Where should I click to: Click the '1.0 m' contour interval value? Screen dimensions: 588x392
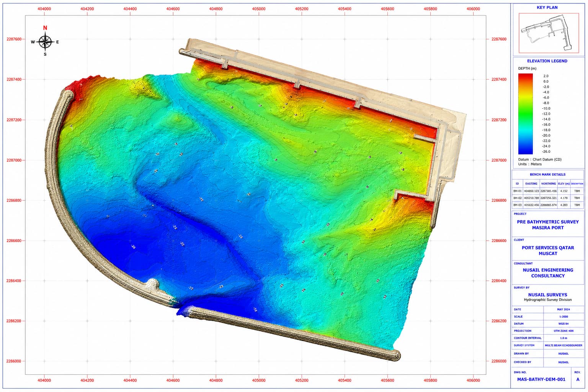tap(563, 338)
